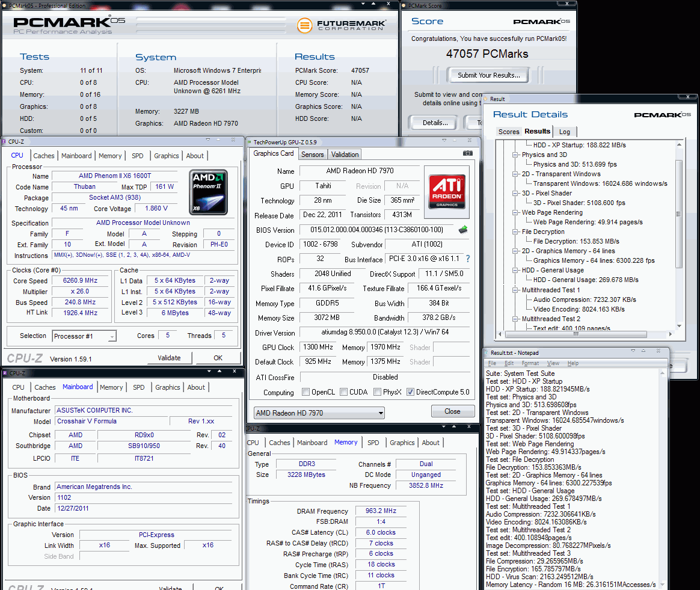Select the Audio Compression: 7232.307 KB/s row

(585, 300)
